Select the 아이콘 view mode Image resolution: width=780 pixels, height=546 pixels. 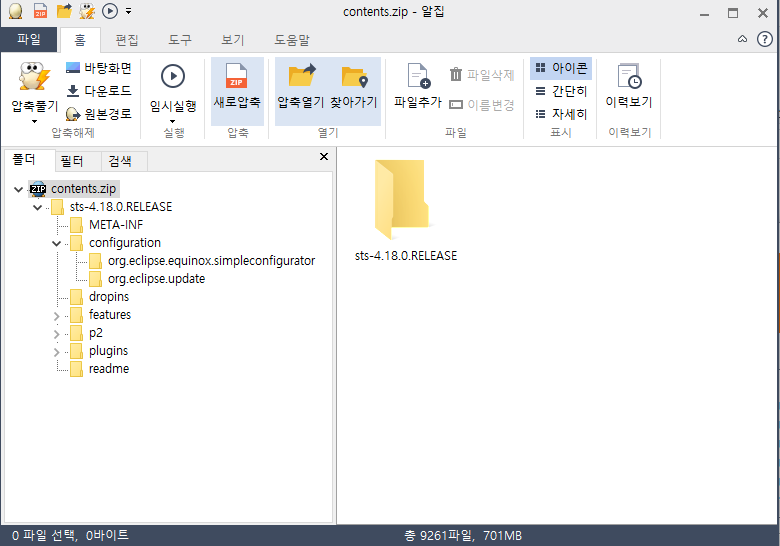click(561, 68)
